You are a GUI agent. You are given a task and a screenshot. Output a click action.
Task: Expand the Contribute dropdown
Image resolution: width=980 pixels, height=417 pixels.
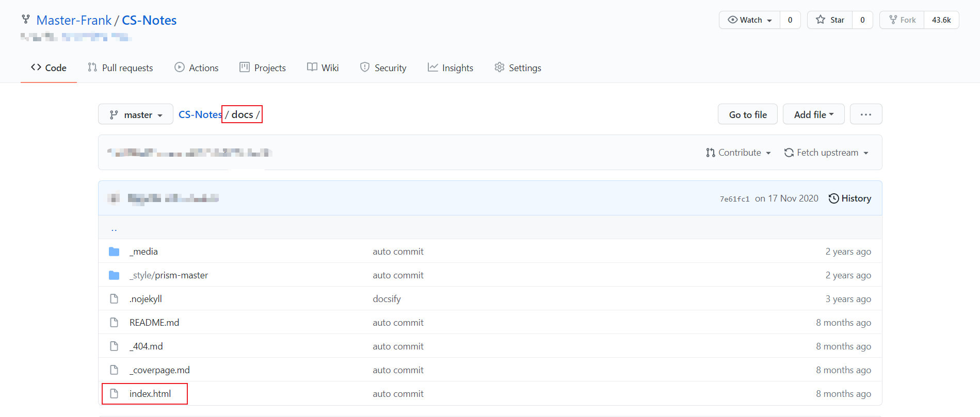click(738, 153)
